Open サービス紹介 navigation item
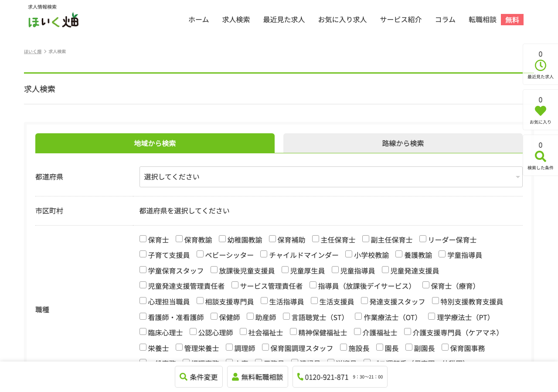The height and width of the screenshot is (392, 558). pyautogui.click(x=401, y=20)
